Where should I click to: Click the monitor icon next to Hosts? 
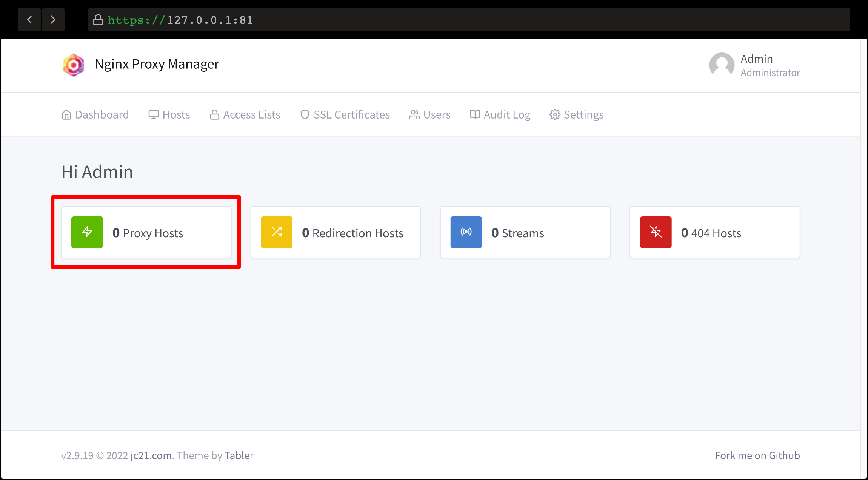[x=154, y=114]
